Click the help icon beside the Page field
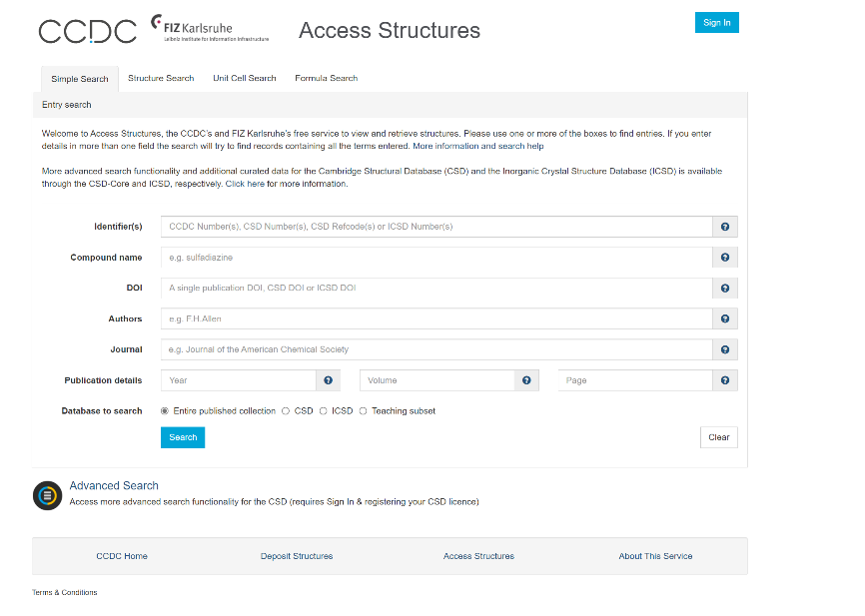The width and height of the screenshot is (865, 616). pyautogui.click(x=725, y=380)
